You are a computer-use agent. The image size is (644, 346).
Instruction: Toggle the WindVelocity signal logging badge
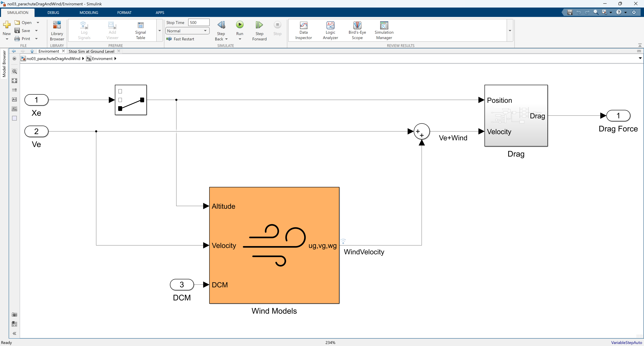point(343,241)
